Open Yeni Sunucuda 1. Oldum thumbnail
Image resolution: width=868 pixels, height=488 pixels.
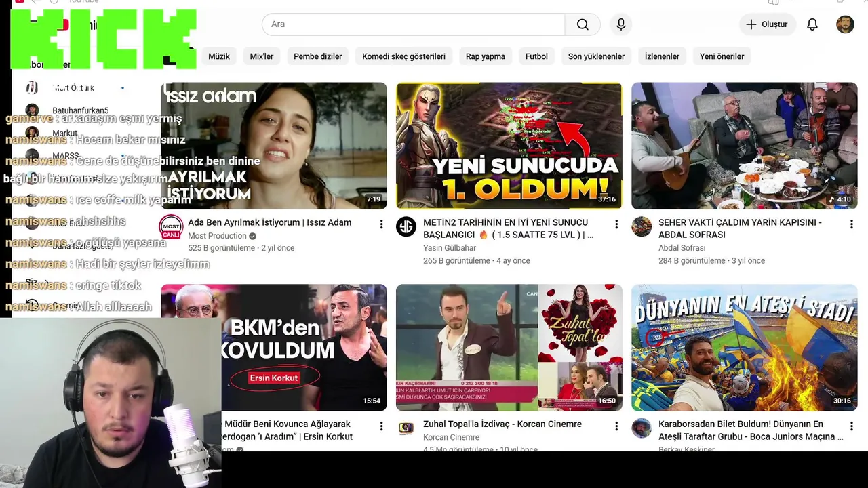(x=509, y=146)
